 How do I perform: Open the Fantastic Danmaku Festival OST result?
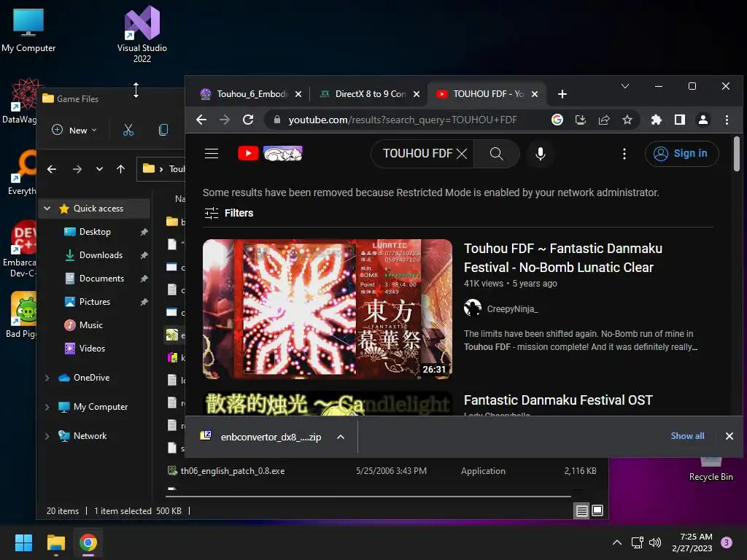[x=558, y=400]
